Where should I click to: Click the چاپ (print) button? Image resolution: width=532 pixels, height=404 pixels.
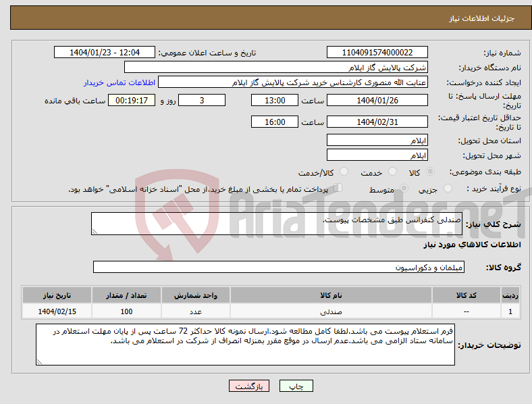click(x=296, y=386)
